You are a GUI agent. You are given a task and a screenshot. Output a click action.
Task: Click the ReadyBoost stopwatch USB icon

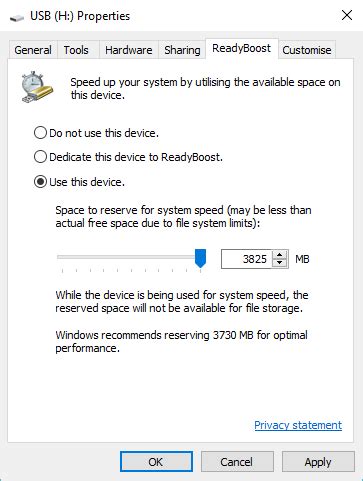37,87
